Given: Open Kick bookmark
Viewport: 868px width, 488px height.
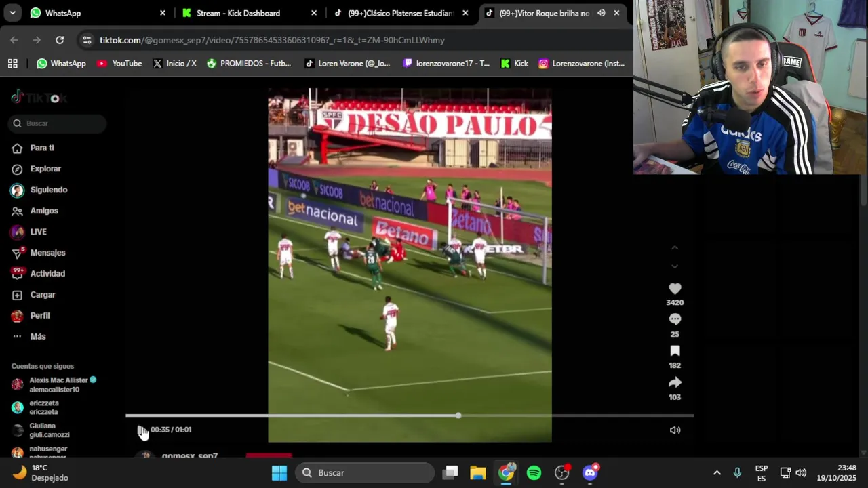Looking at the screenshot, I should [514, 63].
